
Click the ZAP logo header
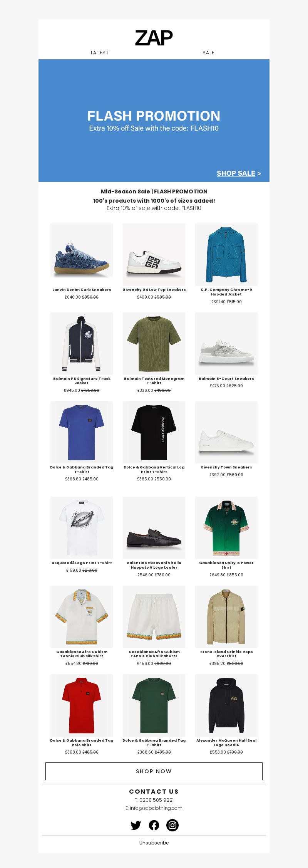(x=154, y=38)
